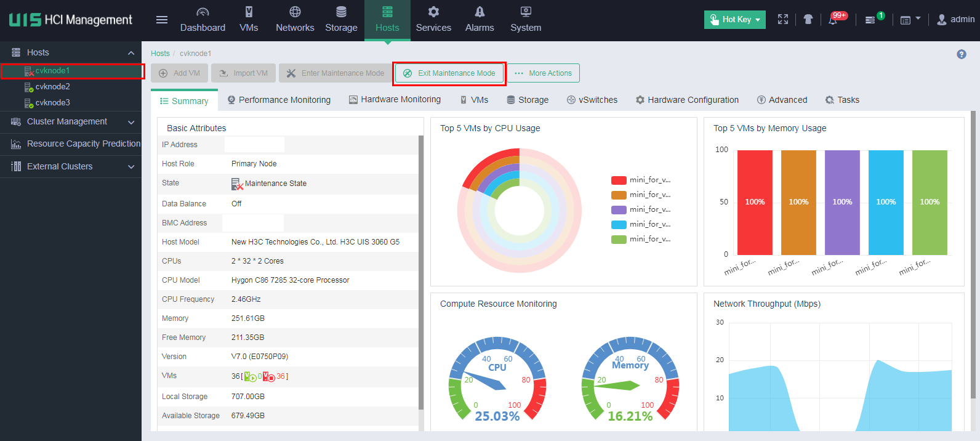
Task: Click the Basic Attributes panel scrollbar
Action: (x=421, y=272)
